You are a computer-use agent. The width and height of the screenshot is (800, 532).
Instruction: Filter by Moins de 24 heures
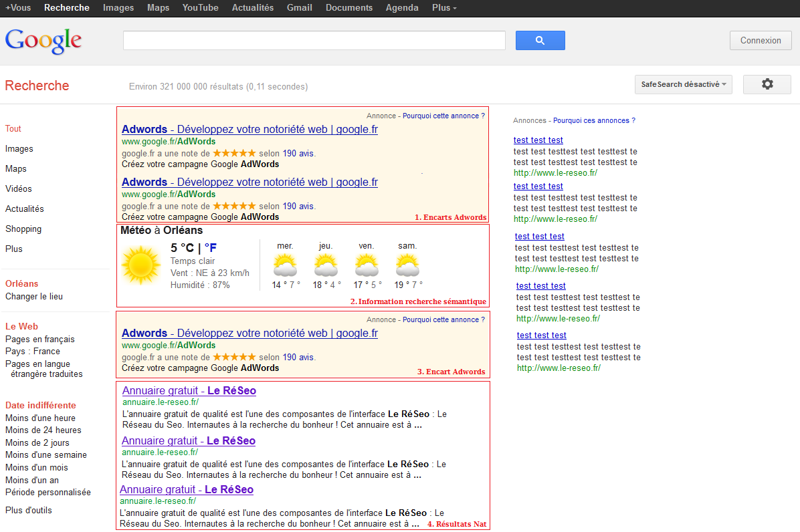(x=43, y=430)
